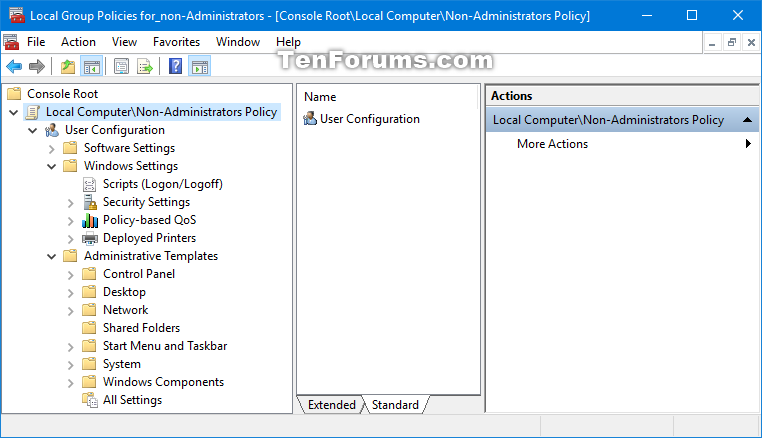The width and height of the screenshot is (762, 438).
Task: Open the Help menu
Action: coord(288,42)
